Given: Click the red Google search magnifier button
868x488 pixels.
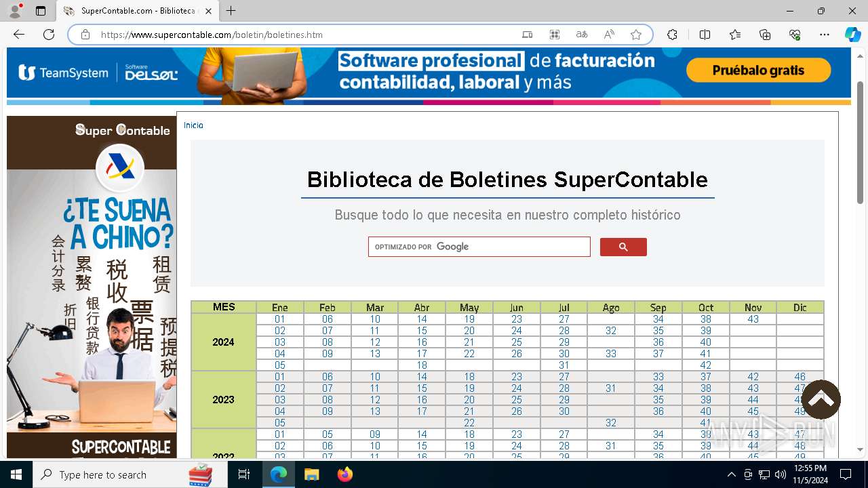Looking at the screenshot, I should pyautogui.click(x=623, y=247).
